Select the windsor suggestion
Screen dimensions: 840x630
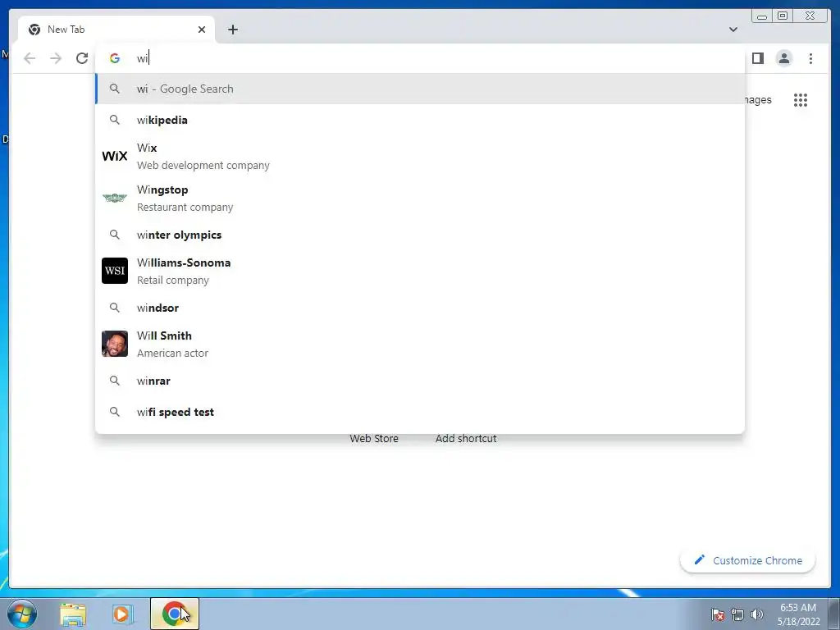(x=420, y=308)
